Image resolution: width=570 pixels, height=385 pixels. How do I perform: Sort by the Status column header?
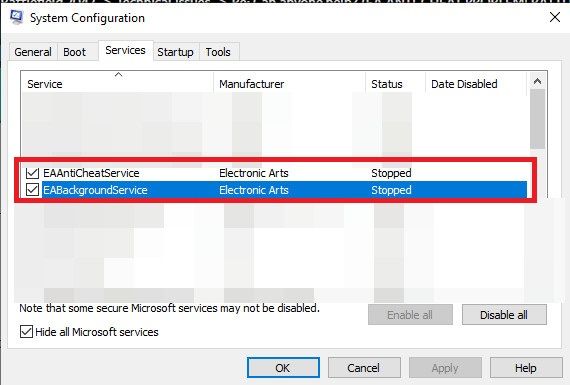pos(396,84)
